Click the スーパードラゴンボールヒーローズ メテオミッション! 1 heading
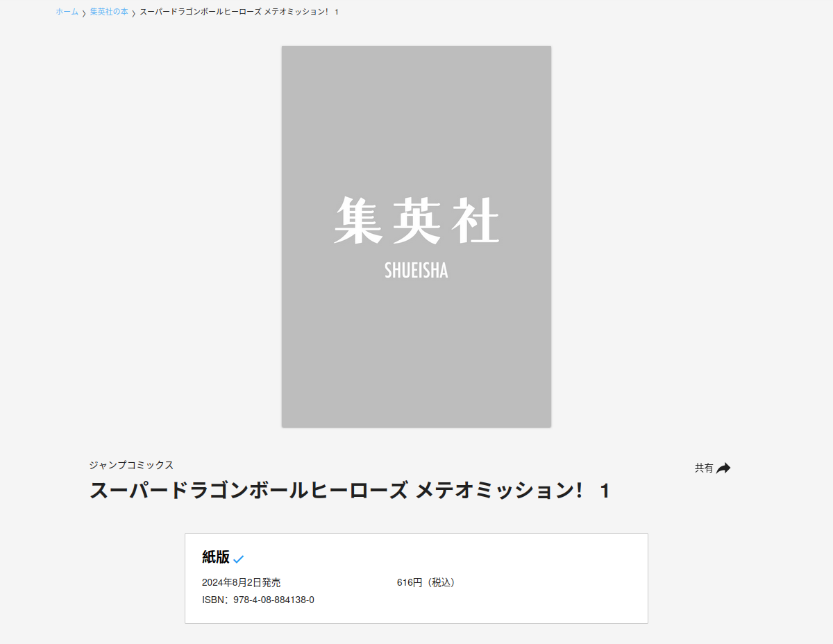The image size is (833, 644). (350, 491)
